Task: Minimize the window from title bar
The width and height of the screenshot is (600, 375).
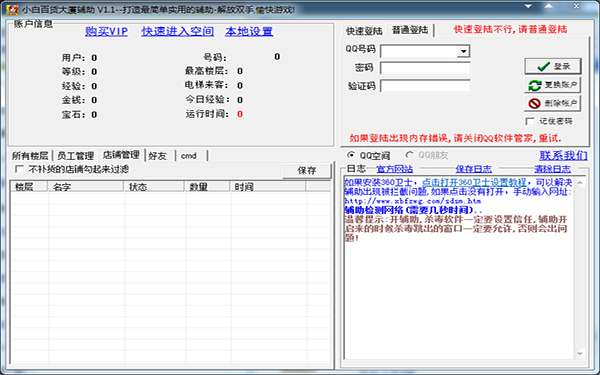Action: pos(528,6)
